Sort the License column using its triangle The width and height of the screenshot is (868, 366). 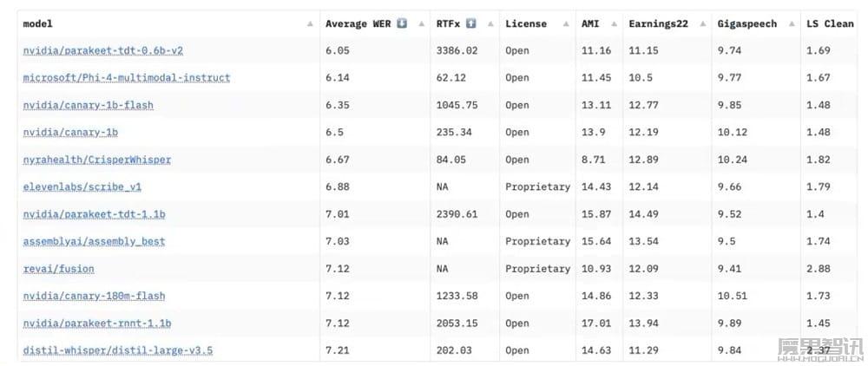pos(566,23)
